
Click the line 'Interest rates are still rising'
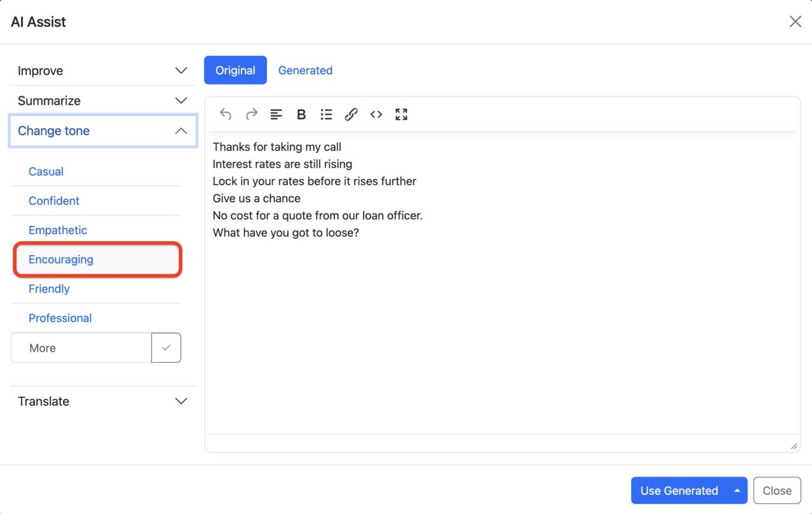click(282, 164)
